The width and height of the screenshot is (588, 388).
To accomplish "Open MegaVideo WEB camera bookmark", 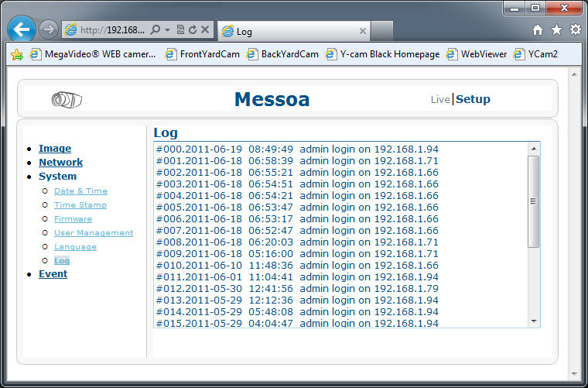I will pos(93,54).
